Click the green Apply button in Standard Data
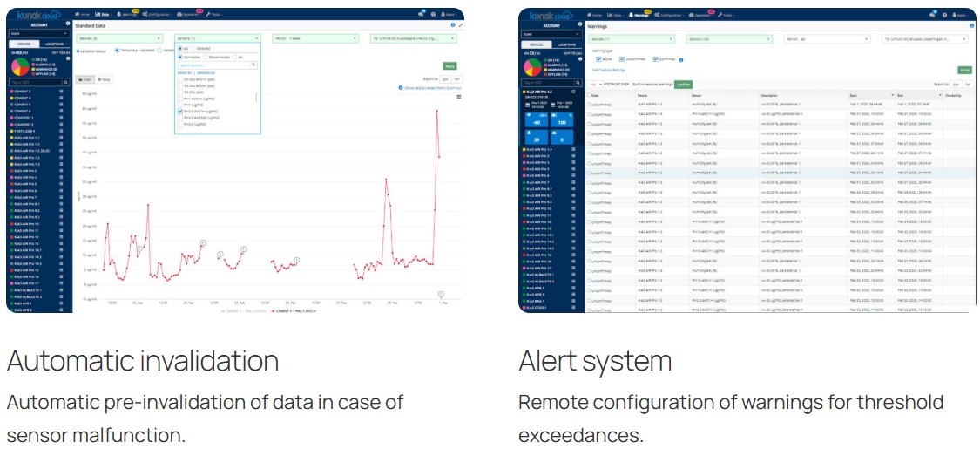 [449, 65]
